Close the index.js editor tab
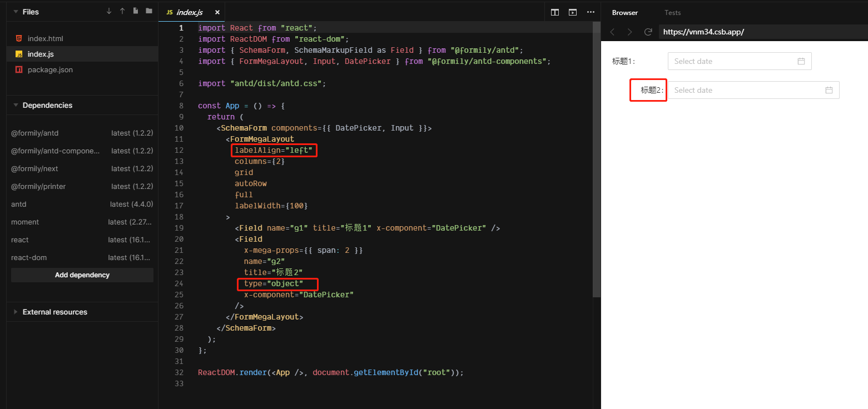Viewport: 868px width, 409px height. [x=217, y=12]
